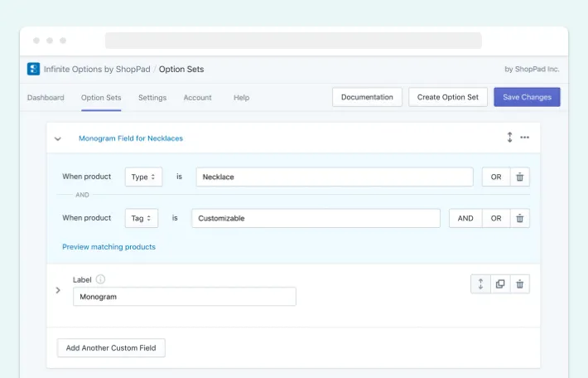Open Preview matching products link
The height and width of the screenshot is (378, 588).
point(108,247)
